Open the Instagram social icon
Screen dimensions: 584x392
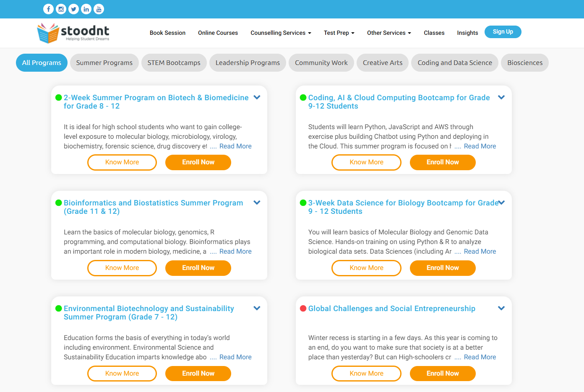click(x=61, y=9)
